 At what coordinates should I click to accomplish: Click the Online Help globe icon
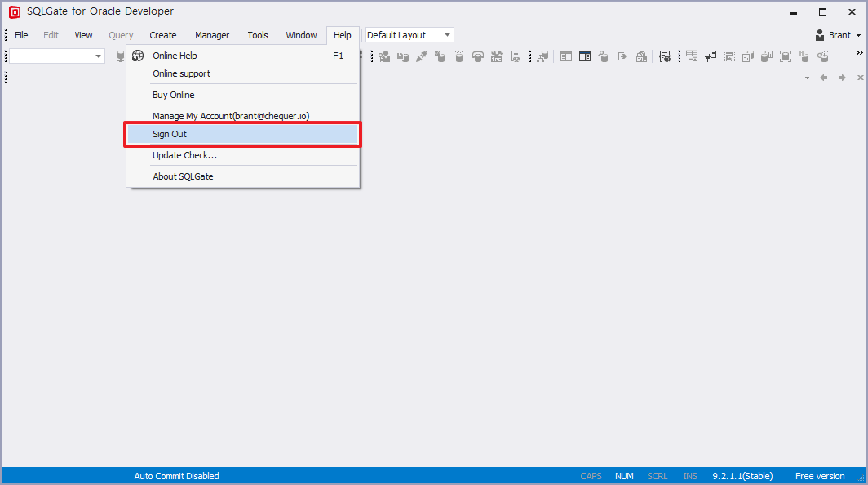point(138,56)
